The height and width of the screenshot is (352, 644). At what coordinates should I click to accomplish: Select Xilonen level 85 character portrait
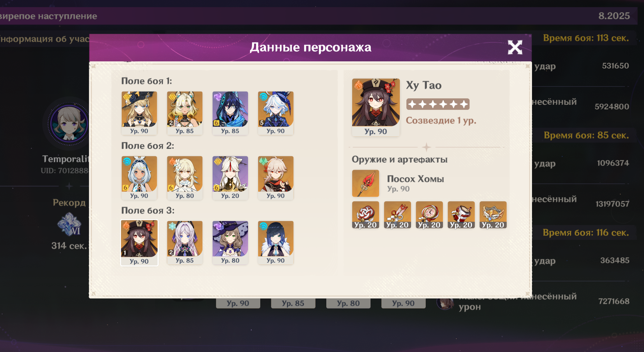[185, 113]
